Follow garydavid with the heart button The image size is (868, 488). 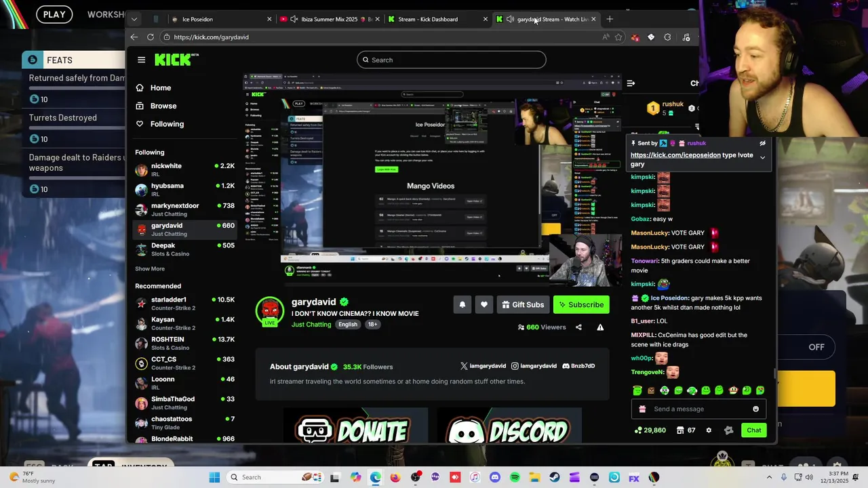(x=484, y=305)
